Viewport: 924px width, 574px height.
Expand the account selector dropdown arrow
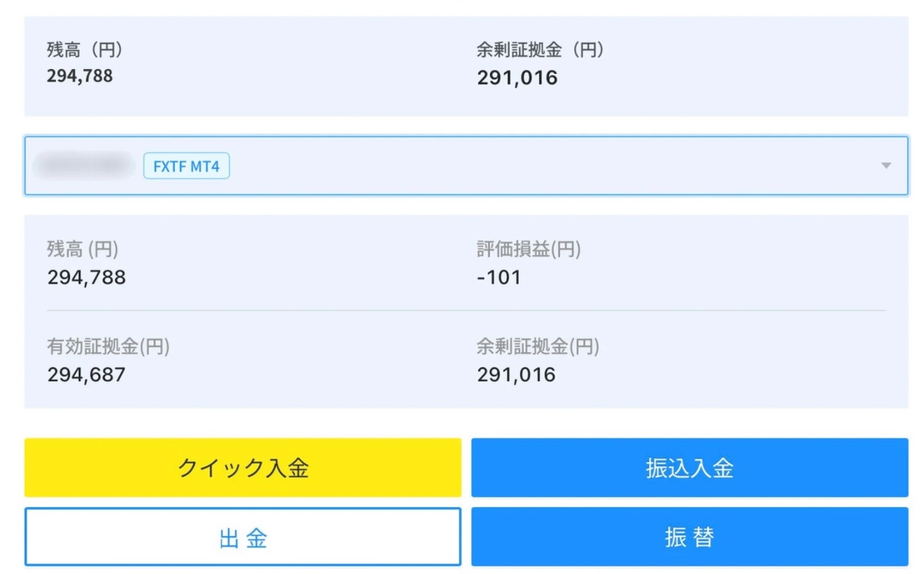885,166
